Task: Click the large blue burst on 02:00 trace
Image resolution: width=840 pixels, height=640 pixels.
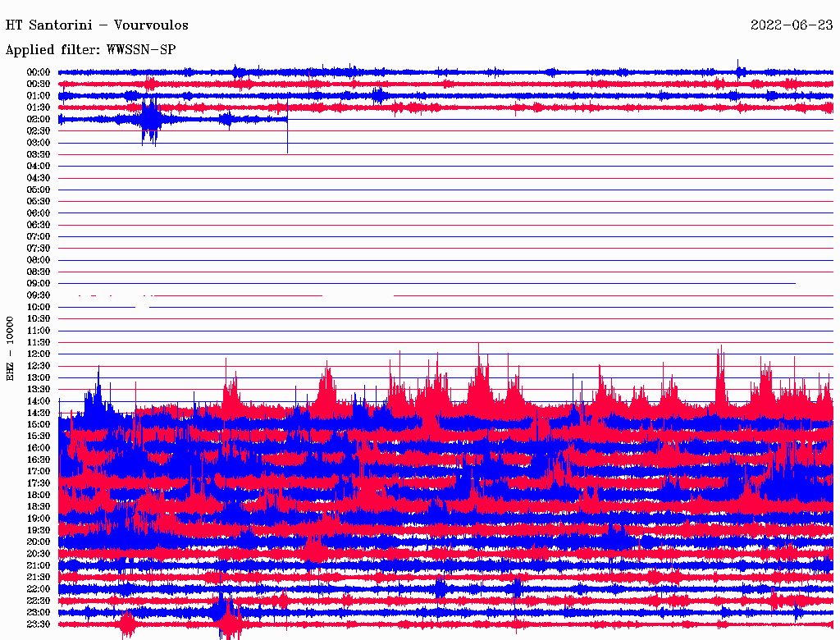Action: (150, 121)
